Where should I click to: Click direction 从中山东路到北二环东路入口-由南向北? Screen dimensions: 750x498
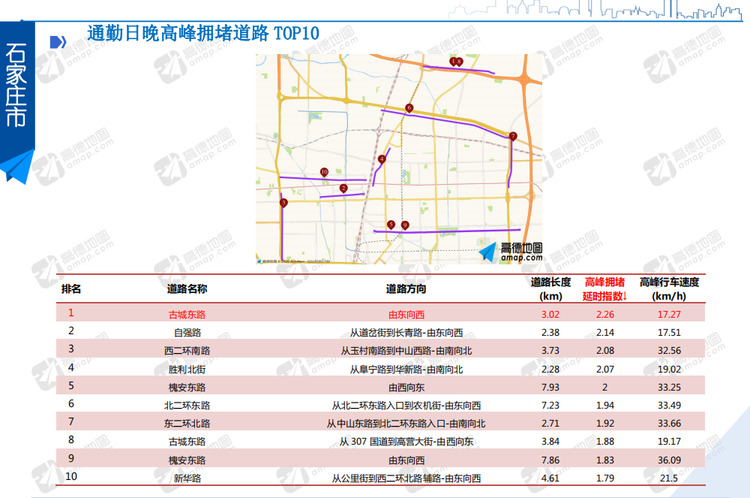click(406, 424)
